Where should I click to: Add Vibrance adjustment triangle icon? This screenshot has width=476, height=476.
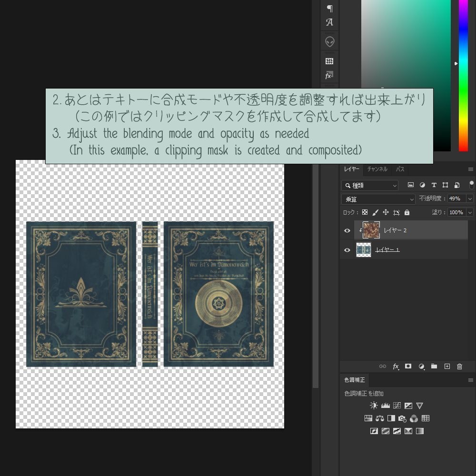click(419, 406)
